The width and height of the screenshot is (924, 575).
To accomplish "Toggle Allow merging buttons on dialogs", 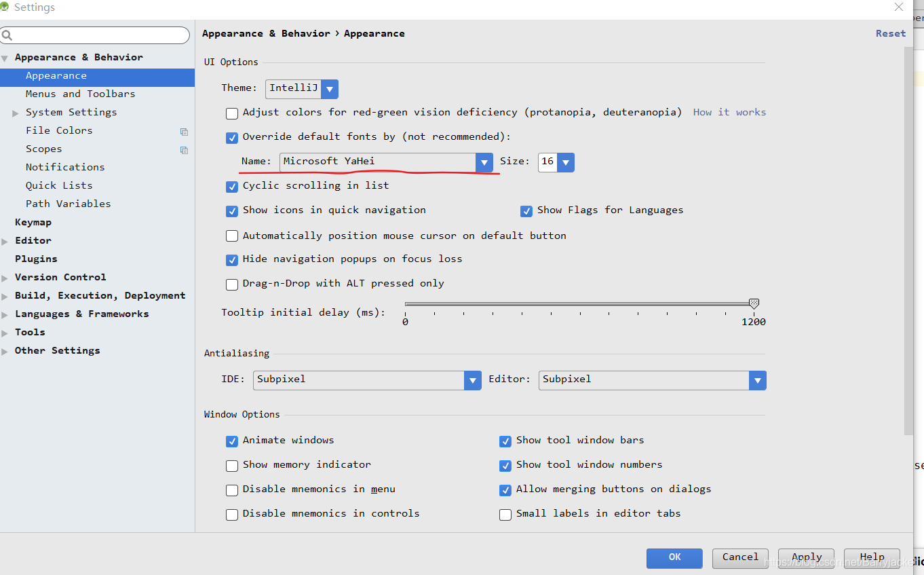I will click(505, 490).
